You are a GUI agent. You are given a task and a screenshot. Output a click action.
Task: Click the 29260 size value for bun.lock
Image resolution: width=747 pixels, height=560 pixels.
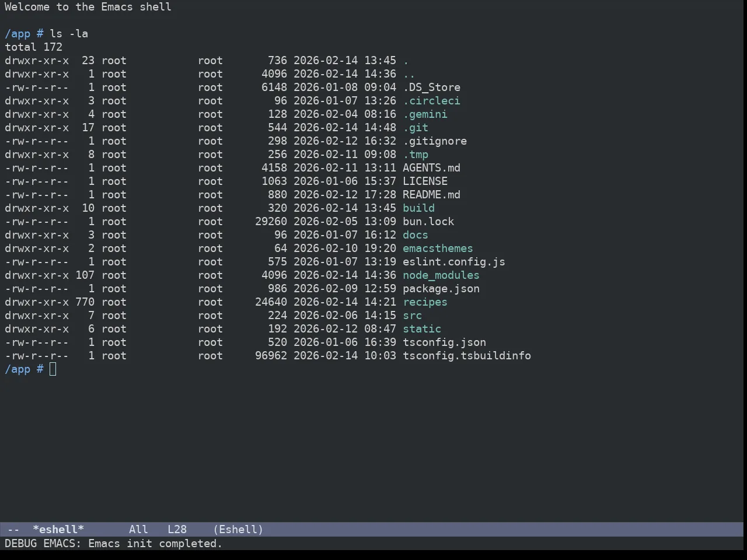pyautogui.click(x=271, y=222)
